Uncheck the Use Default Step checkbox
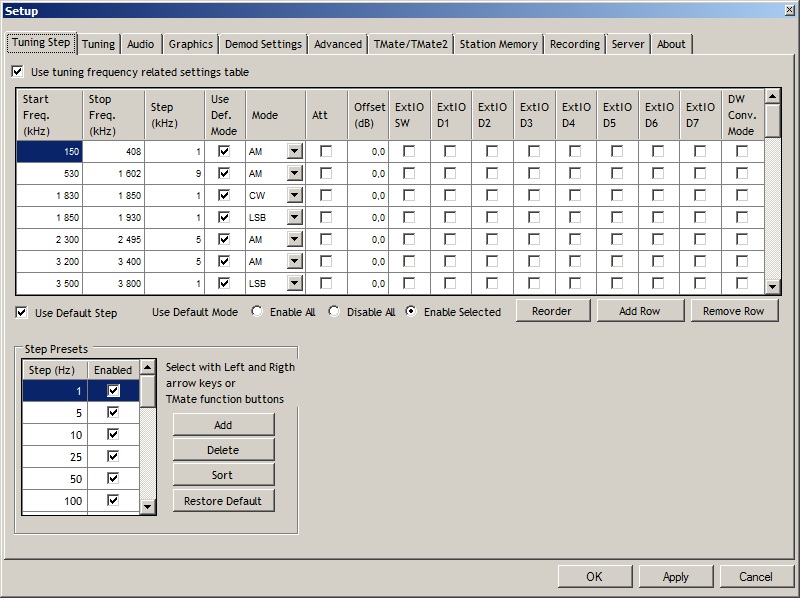 tap(21, 313)
